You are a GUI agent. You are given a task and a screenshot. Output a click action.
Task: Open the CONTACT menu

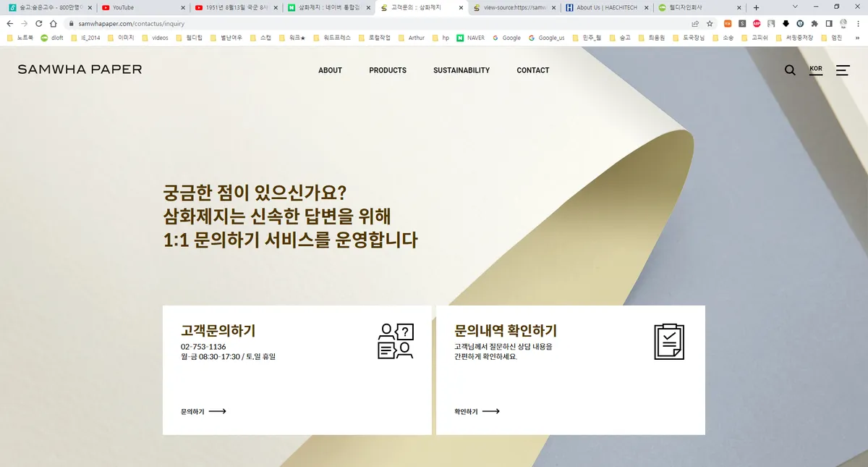click(533, 70)
